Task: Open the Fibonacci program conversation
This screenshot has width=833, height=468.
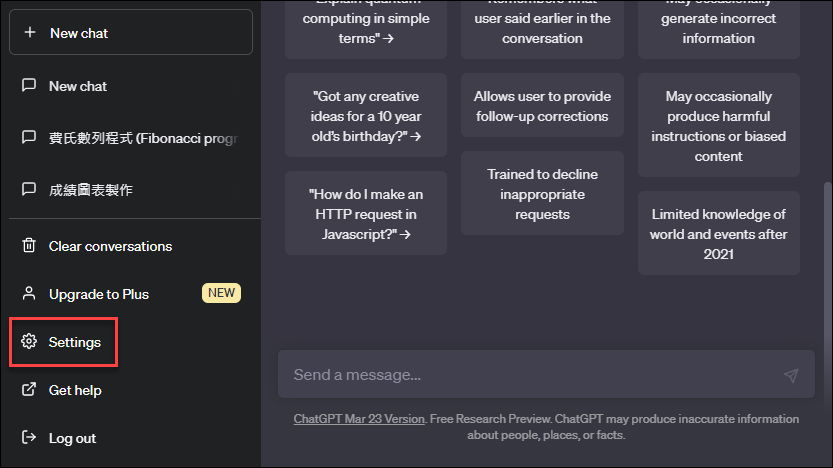Action: coord(142,138)
